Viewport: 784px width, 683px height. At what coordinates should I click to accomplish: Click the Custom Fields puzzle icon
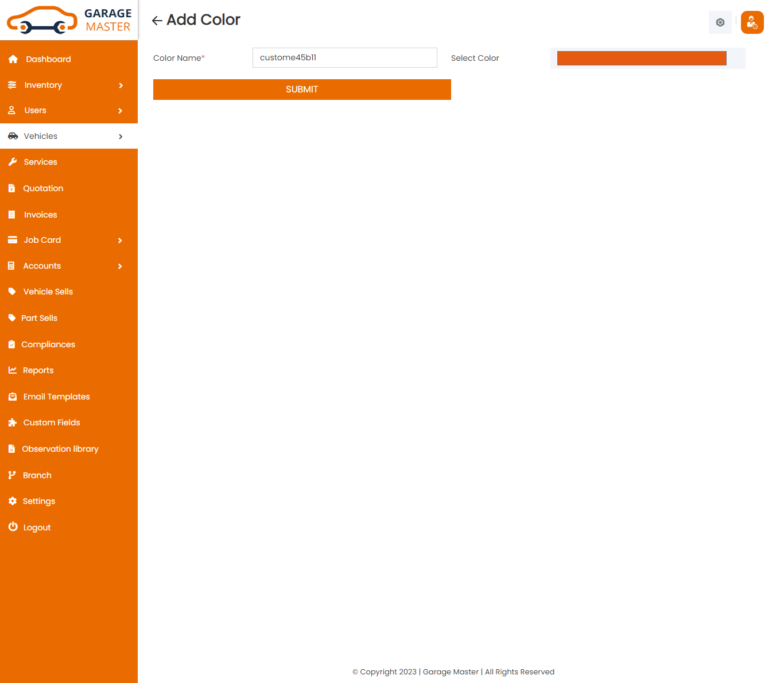(13, 422)
